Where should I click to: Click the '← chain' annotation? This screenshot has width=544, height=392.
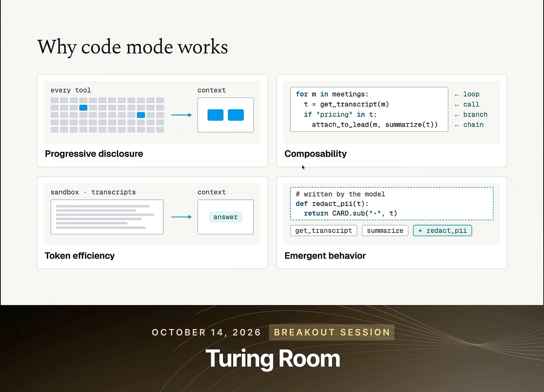(x=469, y=125)
